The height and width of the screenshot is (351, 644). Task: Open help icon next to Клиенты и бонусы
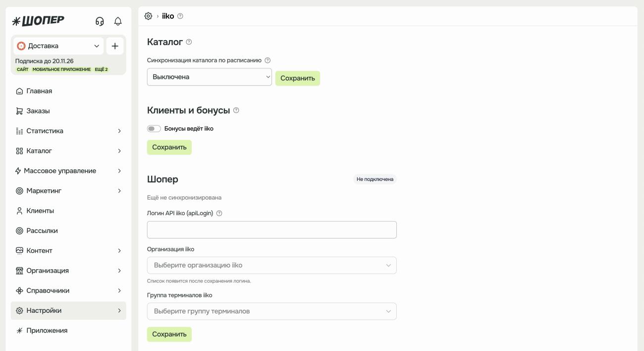[236, 110]
